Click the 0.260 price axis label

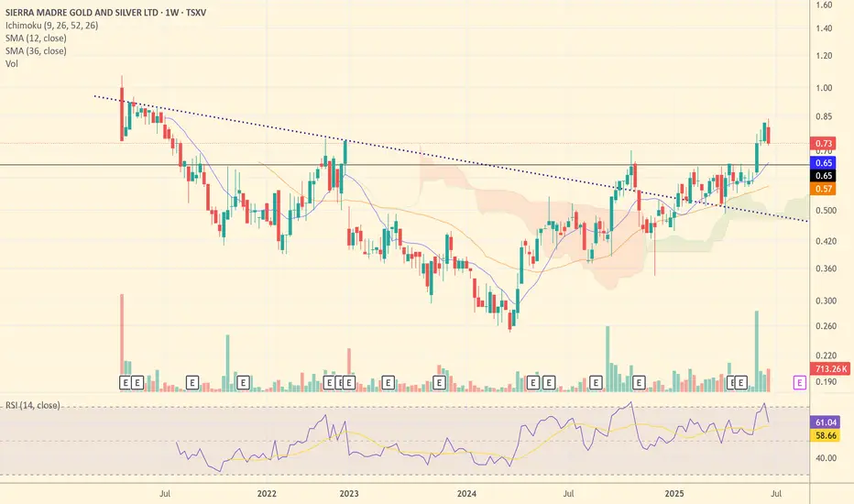(827, 326)
